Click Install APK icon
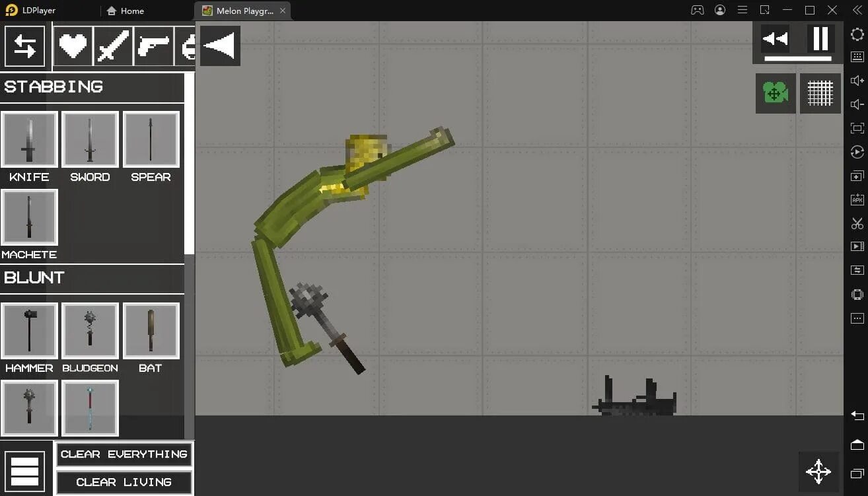This screenshot has width=868, height=496. [857, 199]
